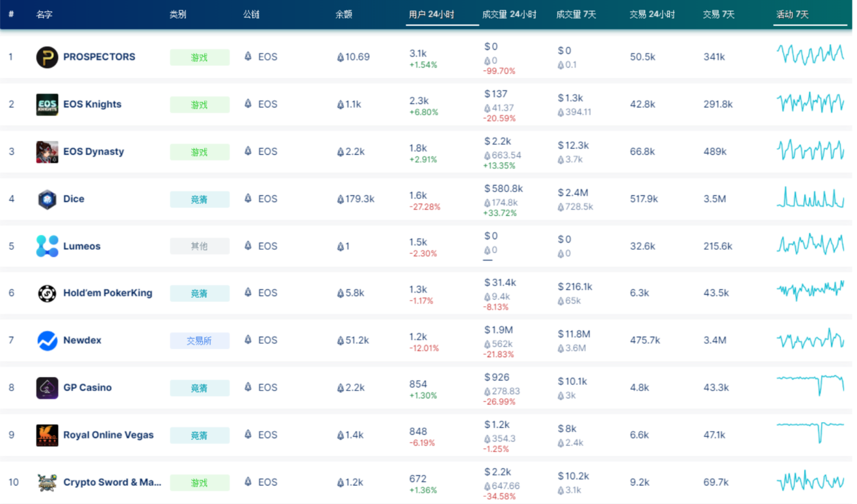Viewport: 857px width, 504px height.
Task: Click the Crypto Sword & Magic icon
Action: coord(47,483)
